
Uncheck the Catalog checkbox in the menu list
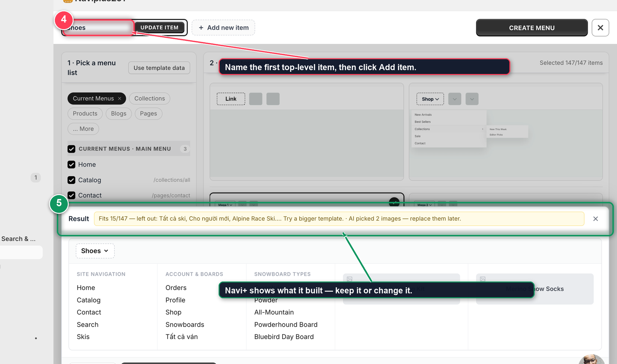pos(71,180)
